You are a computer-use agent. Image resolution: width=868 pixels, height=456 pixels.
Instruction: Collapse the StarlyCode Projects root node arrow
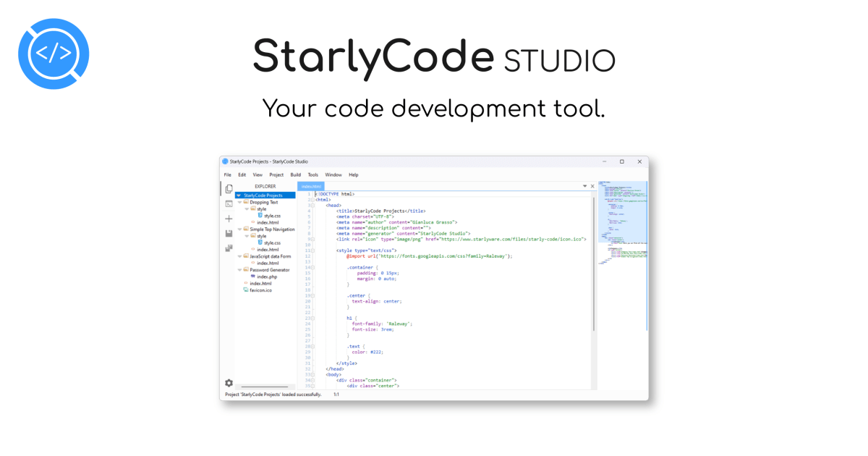[239, 195]
